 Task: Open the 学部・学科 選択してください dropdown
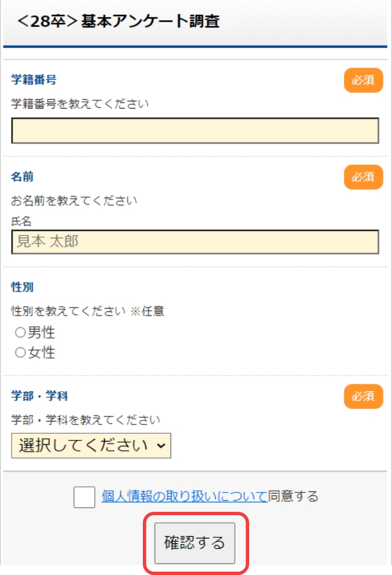pyautogui.click(x=91, y=446)
